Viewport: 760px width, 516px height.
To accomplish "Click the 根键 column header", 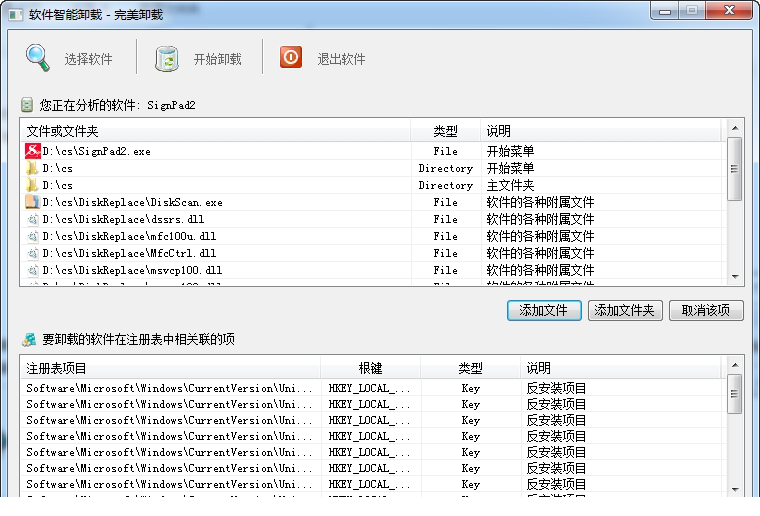I will click(370, 368).
